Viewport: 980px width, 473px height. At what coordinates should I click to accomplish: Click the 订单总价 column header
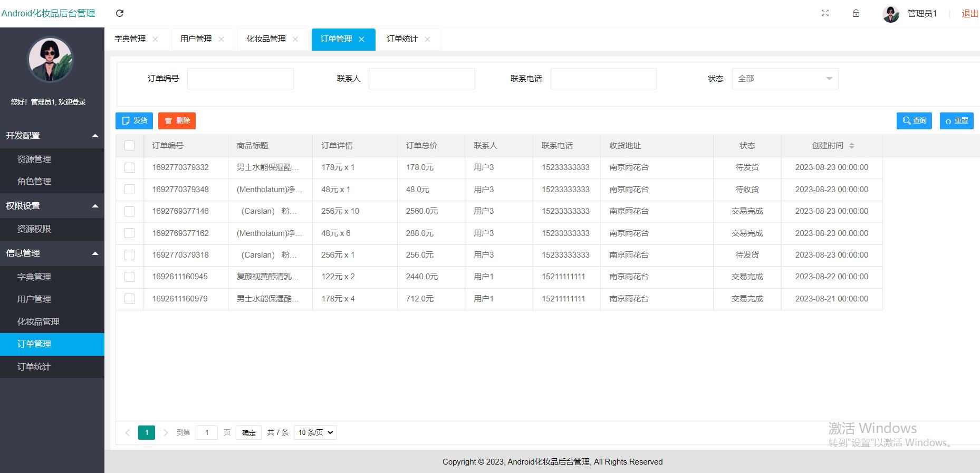pos(431,146)
